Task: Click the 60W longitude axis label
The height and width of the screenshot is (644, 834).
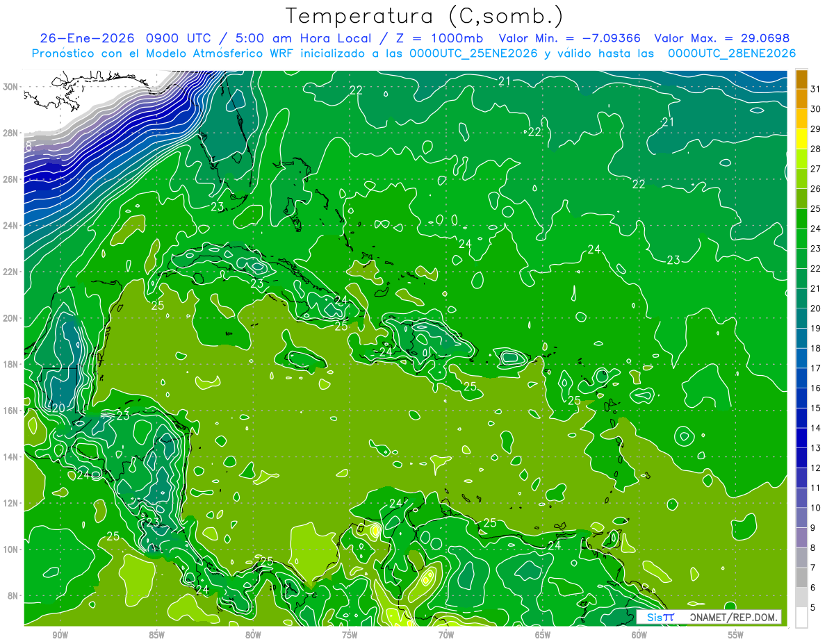Action: (x=639, y=635)
